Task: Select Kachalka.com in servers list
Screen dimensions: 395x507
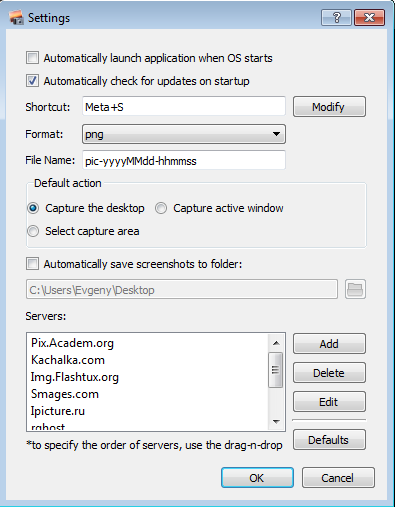Action: point(68,360)
